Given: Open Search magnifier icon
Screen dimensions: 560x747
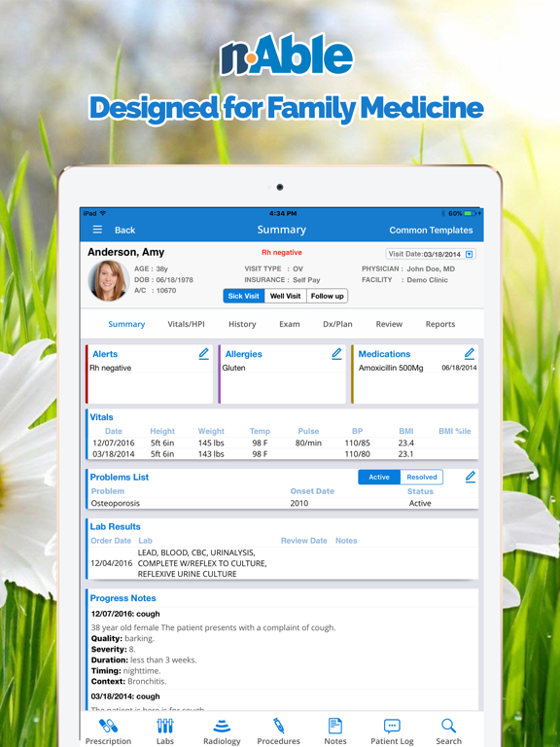Looking at the screenshot, I should [448, 726].
